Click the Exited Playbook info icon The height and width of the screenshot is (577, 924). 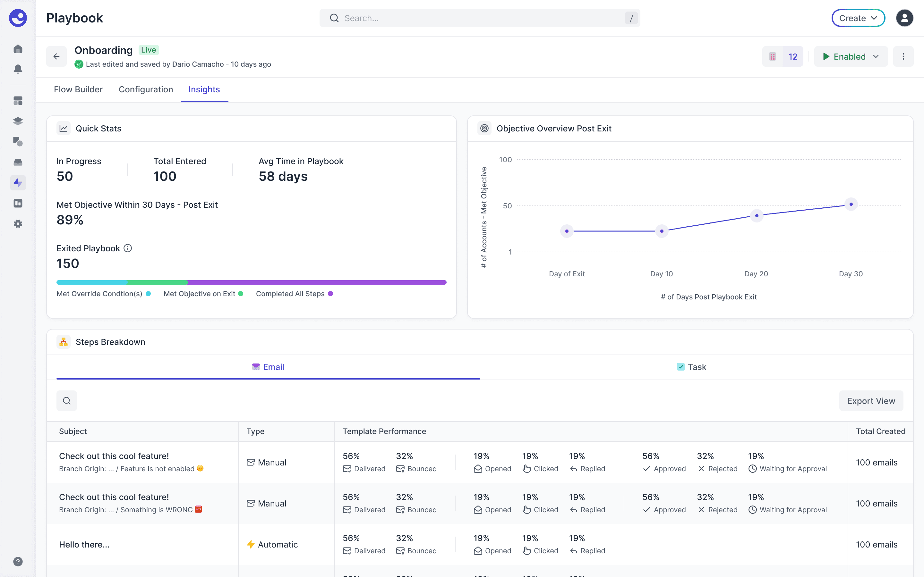tap(128, 248)
